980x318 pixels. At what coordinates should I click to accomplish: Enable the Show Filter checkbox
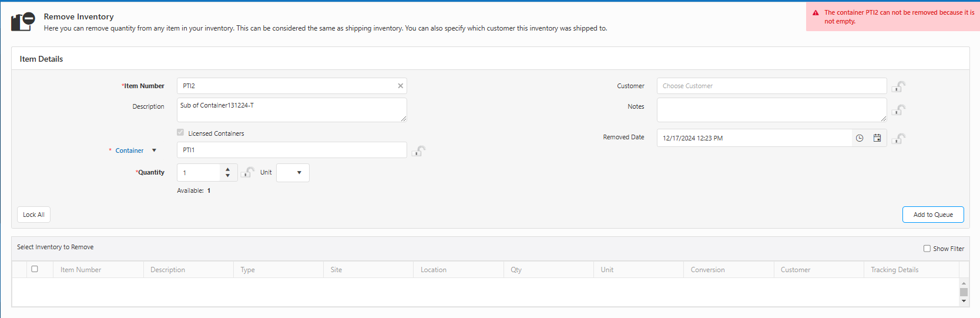[x=927, y=249]
